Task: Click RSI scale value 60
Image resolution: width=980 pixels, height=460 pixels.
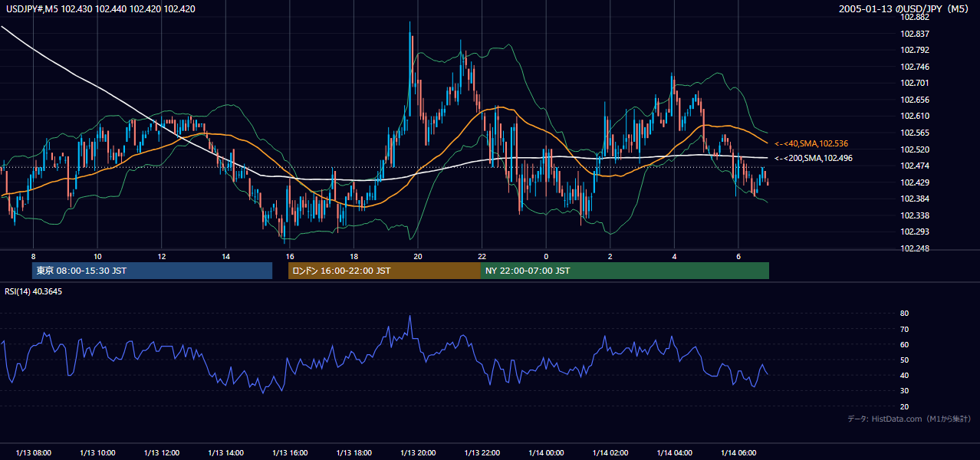Action: 904,344
